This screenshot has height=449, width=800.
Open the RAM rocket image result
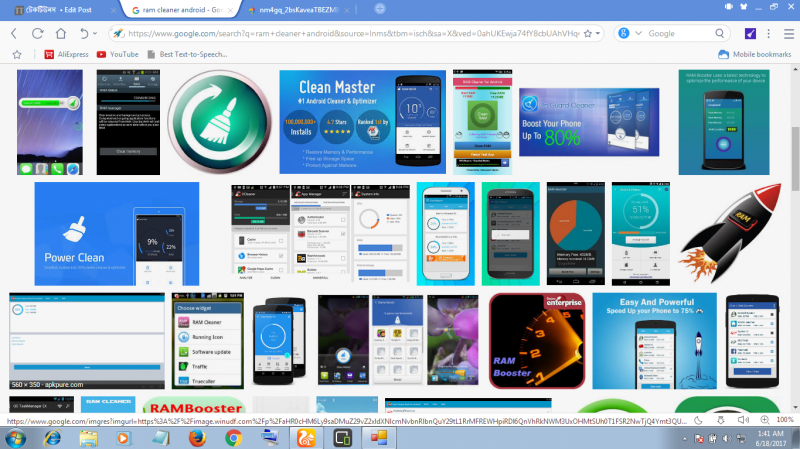731,234
